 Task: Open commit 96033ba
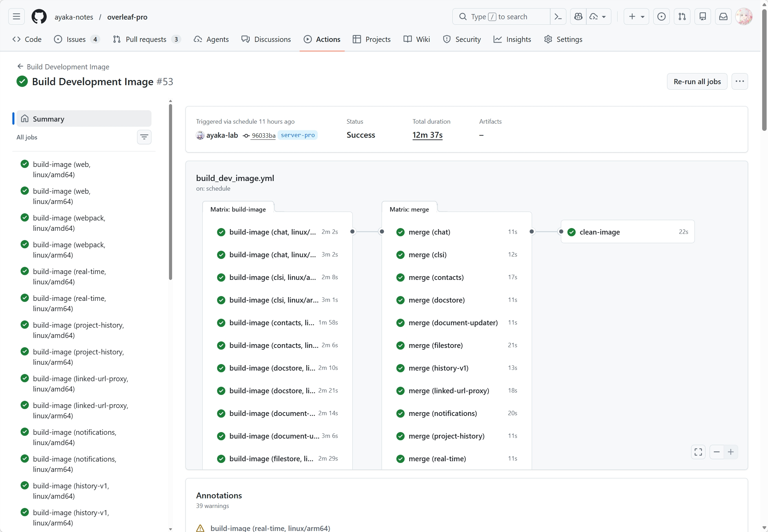coord(263,135)
